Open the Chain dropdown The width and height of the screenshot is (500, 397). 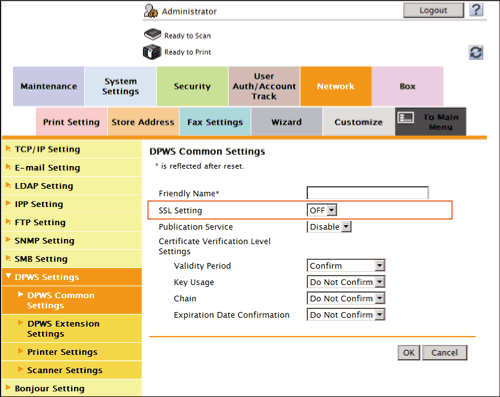(346, 298)
